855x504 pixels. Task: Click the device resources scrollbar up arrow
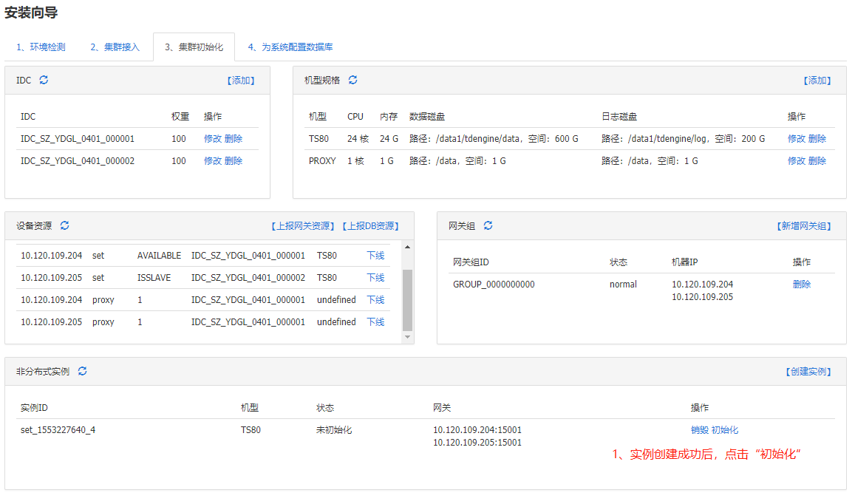pos(407,247)
